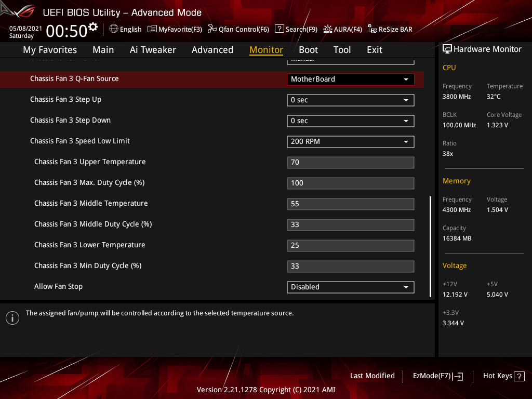This screenshot has height=399, width=532.
Task: Click the globe language icon
Action: pos(114,29)
